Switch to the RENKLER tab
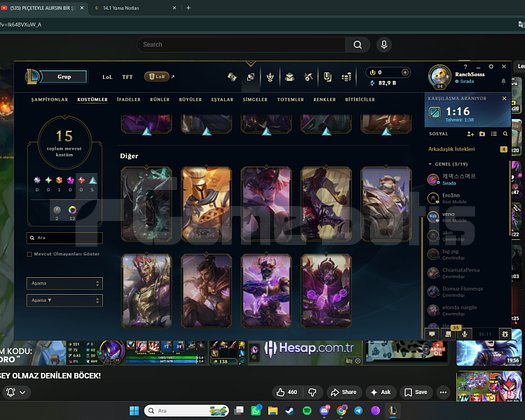Image resolution: width=525 pixels, height=420 pixels. coord(324,99)
